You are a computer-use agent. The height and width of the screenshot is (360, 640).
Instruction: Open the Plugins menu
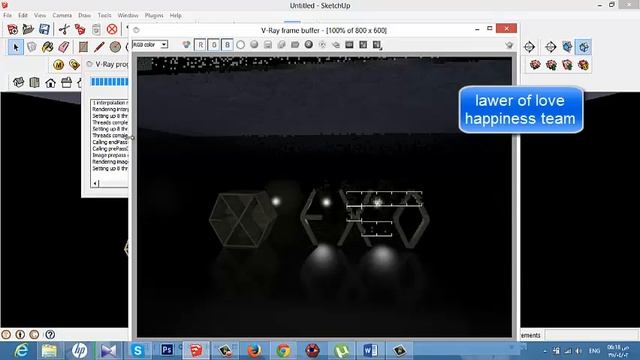[154, 15]
